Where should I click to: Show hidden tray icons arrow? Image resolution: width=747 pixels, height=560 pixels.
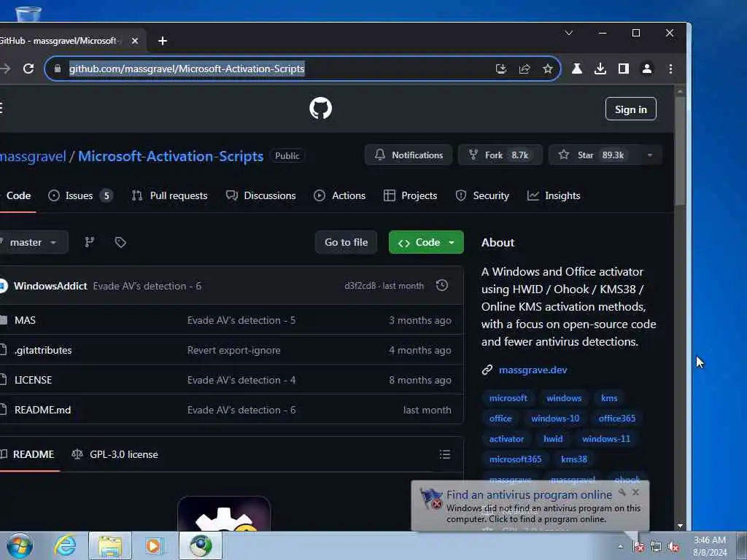[x=620, y=547]
